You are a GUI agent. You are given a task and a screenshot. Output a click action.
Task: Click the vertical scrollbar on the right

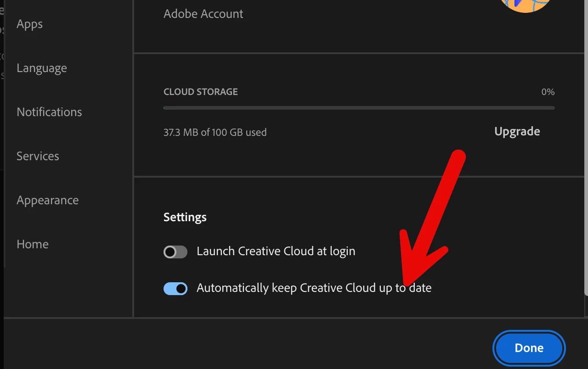coord(586,147)
